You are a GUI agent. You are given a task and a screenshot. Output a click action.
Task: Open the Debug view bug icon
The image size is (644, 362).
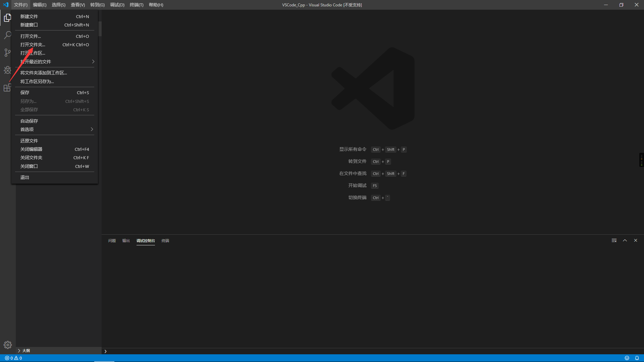(7, 70)
